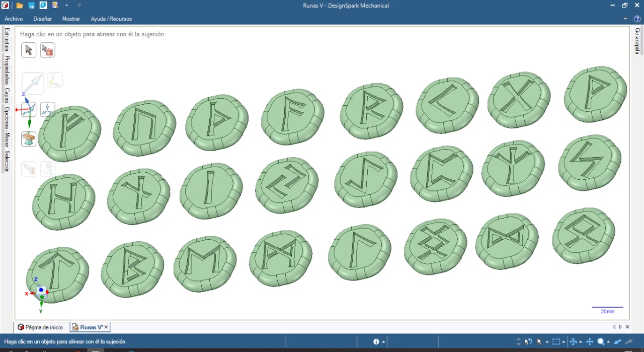This screenshot has height=352, width=644.
Task: Select the Zoom tool in the status bar
Action: pos(600,341)
